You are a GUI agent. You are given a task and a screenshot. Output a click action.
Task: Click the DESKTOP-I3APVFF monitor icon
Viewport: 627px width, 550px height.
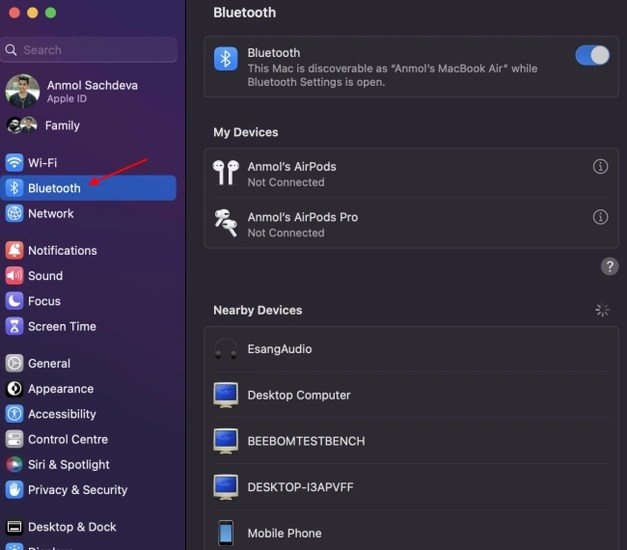[226, 487]
